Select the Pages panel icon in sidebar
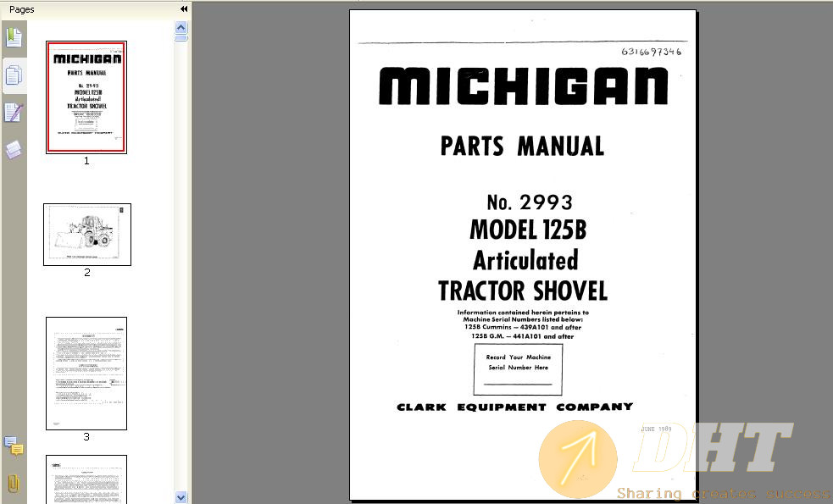833x504 pixels. point(14,75)
